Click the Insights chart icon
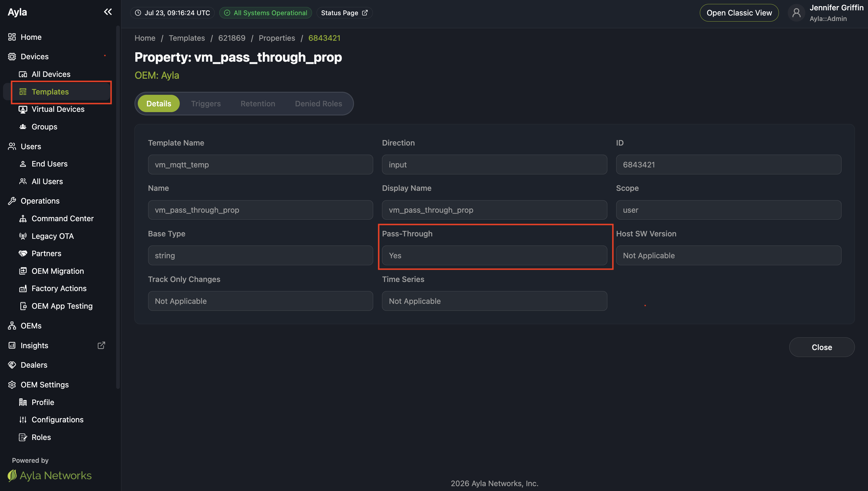This screenshot has width=868, height=491. tap(12, 345)
